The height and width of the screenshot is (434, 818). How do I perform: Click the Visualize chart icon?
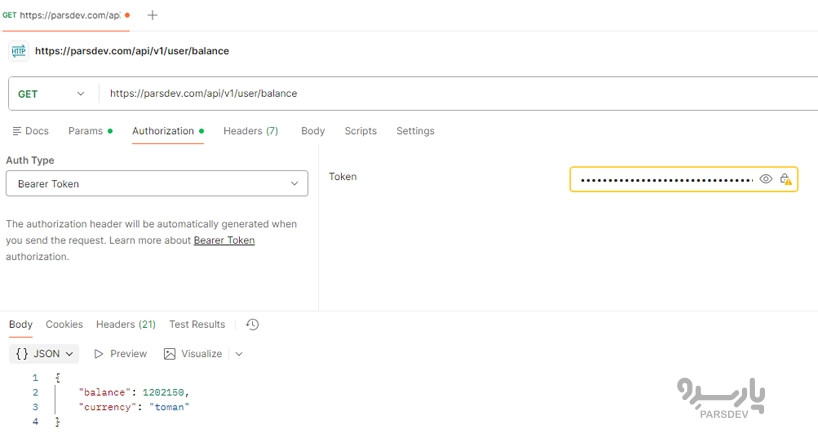(x=170, y=354)
